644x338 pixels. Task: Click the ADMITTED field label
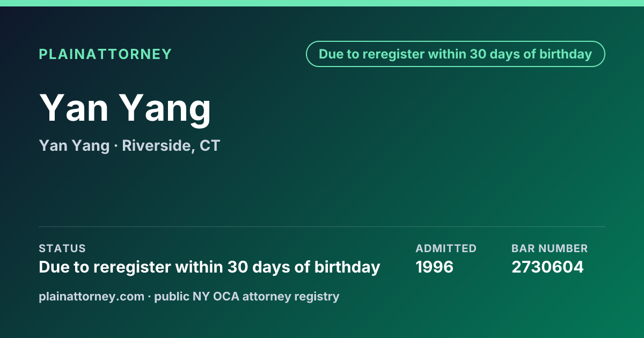tap(446, 248)
